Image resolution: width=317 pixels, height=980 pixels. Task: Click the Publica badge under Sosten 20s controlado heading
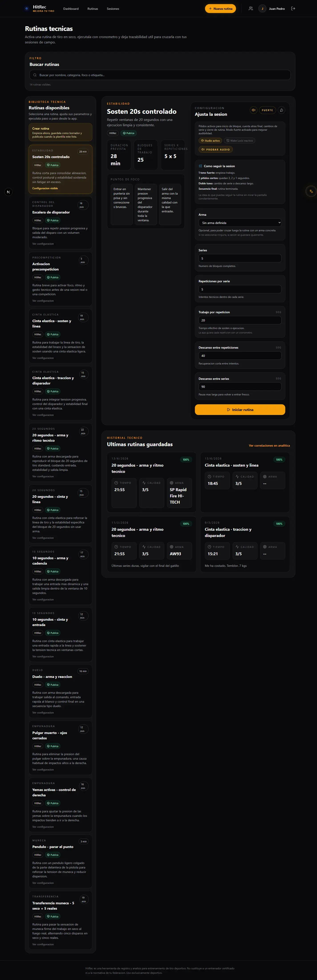[129, 133]
